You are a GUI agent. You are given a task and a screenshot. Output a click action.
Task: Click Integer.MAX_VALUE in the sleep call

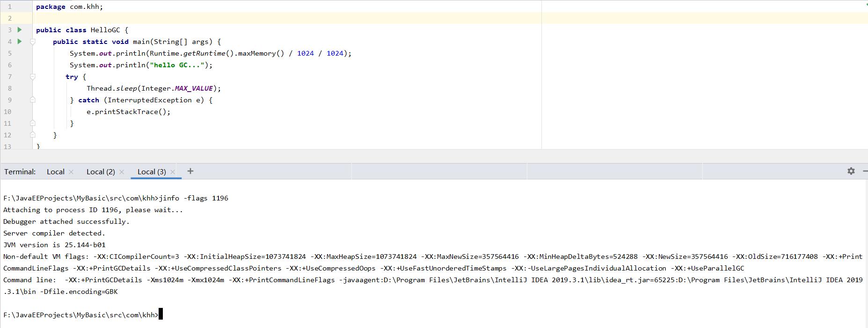tap(194, 88)
